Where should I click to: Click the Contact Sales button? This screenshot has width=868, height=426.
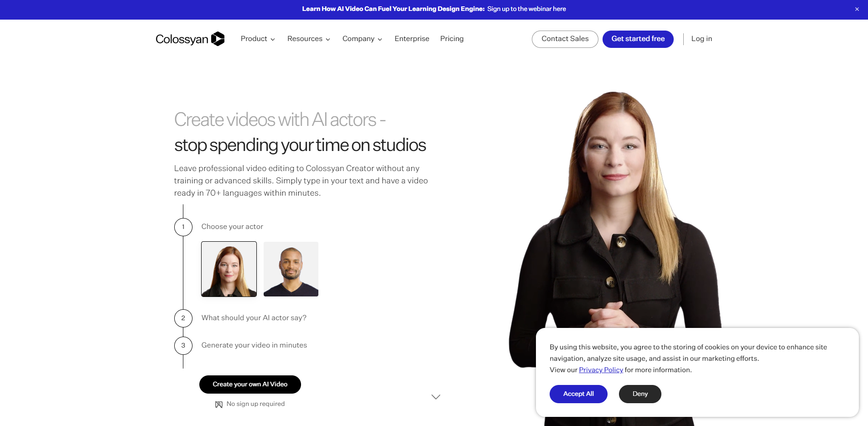click(565, 39)
